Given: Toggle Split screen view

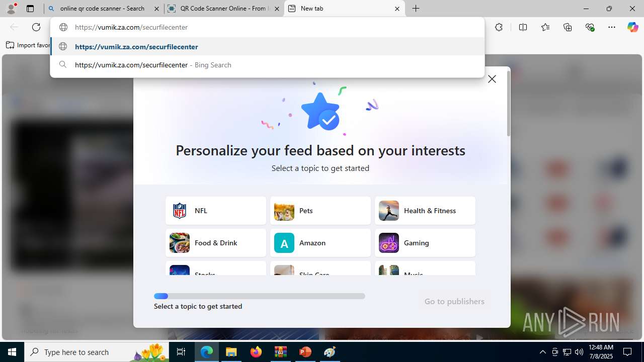Looking at the screenshot, I should click(523, 27).
